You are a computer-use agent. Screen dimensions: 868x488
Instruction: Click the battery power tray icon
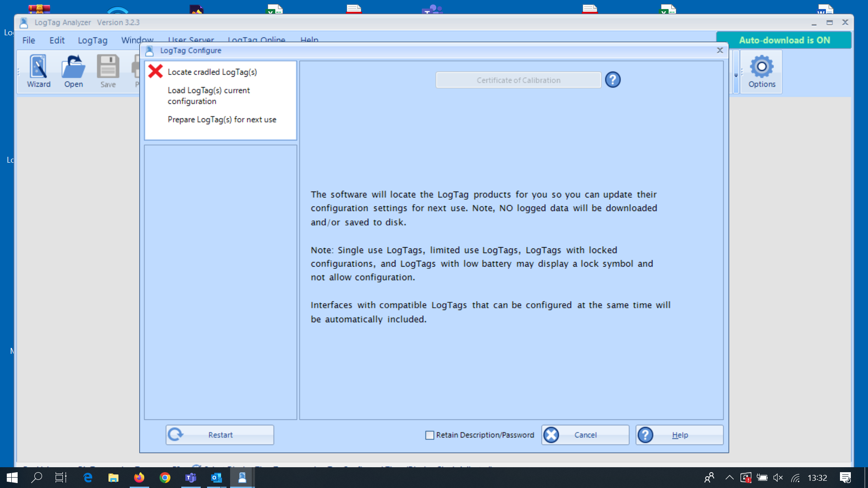point(762,478)
